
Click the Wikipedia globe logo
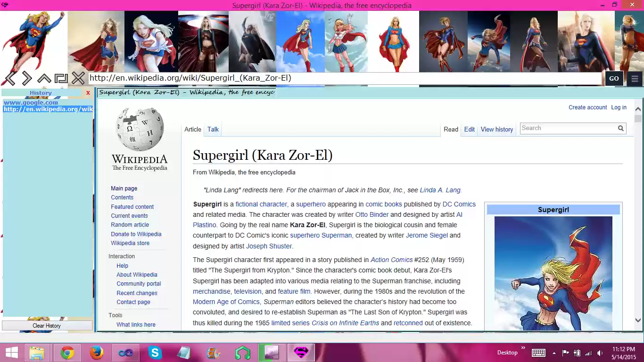click(139, 128)
